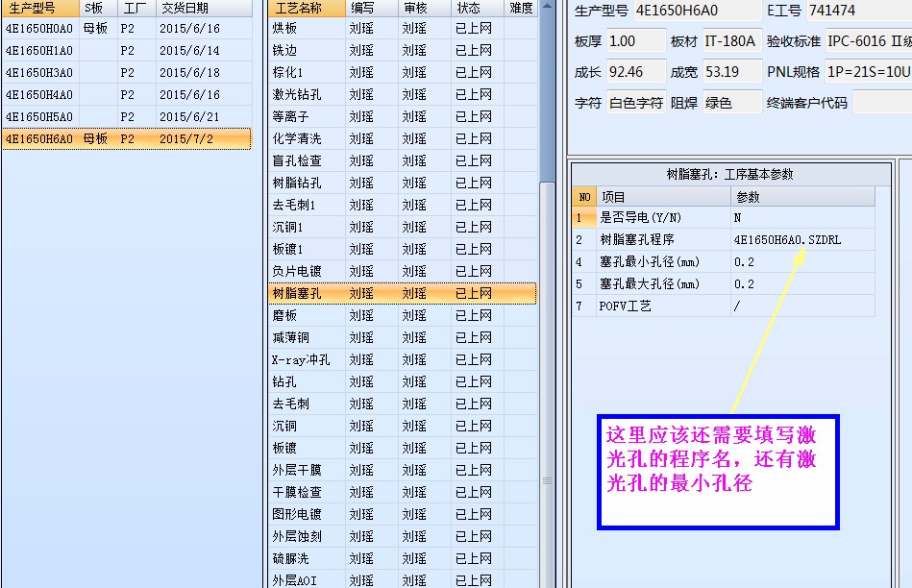This screenshot has height=588, width=912.
Task: Select parameter row 塞孔最小孔径(mm)
Action: 724,261
